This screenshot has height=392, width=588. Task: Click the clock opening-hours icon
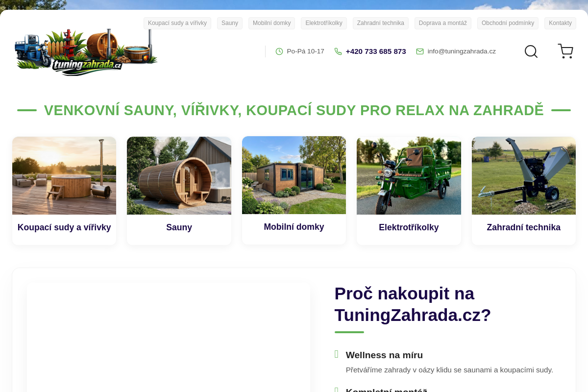pos(279,51)
